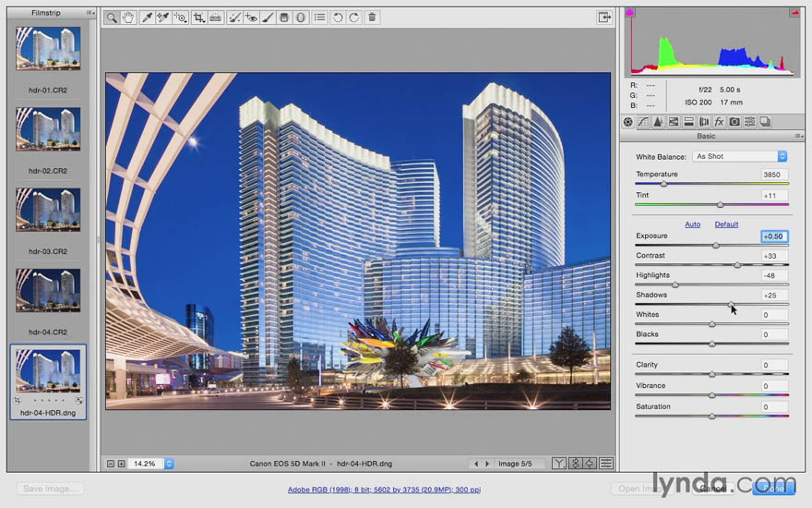
Task: Select the Crop tool
Action: point(199,18)
